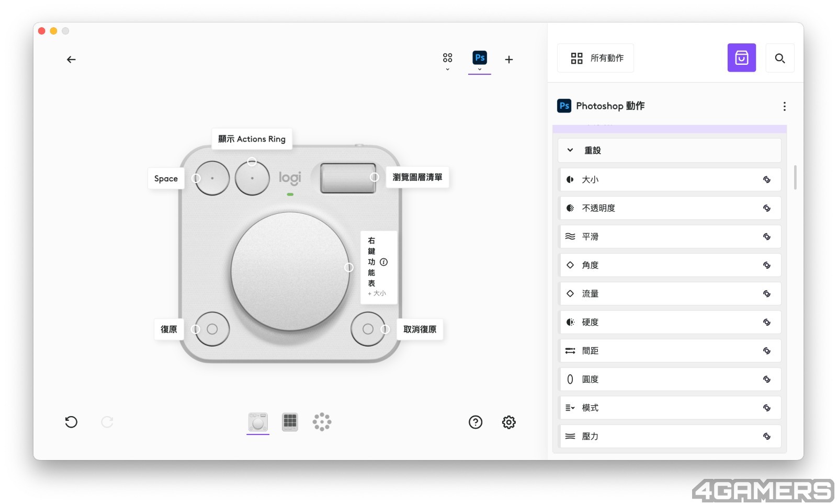The image size is (837, 504).
Task: Click the Space button label
Action: [x=166, y=178]
